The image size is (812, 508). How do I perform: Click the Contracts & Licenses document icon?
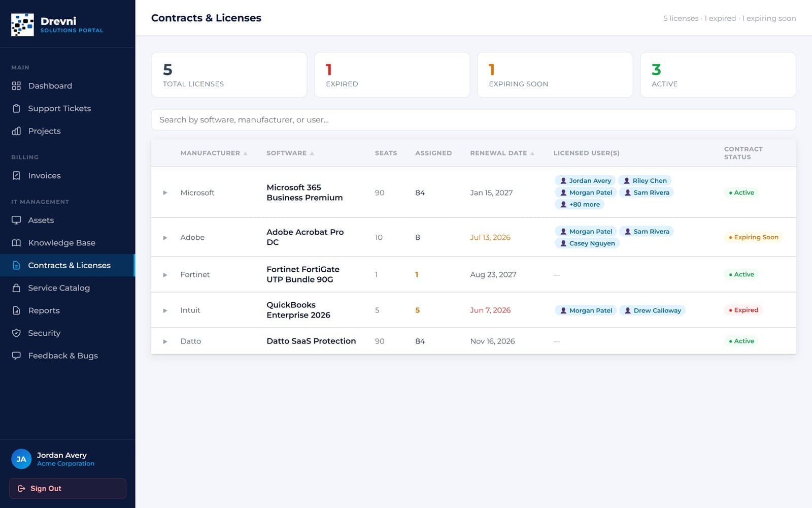(x=16, y=265)
